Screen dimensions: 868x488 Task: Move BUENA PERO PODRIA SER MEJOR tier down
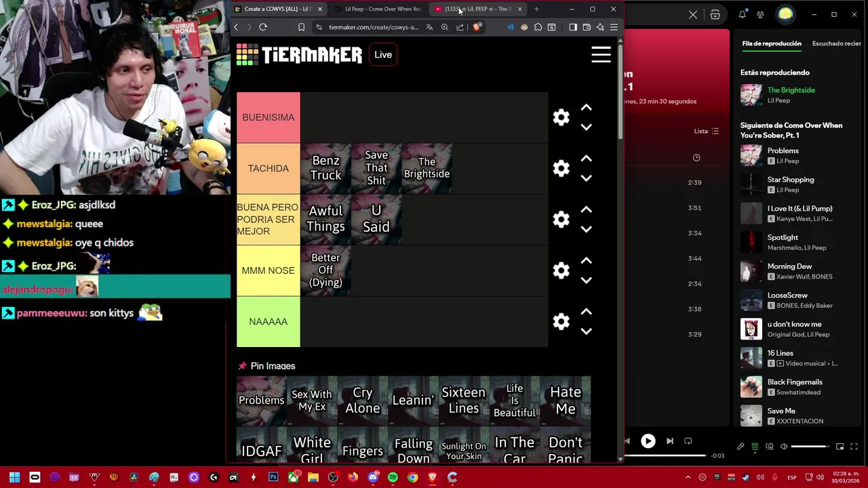point(587,229)
